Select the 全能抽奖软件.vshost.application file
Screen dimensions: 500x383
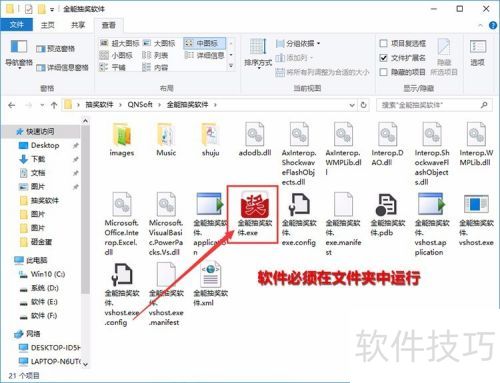coord(432,224)
